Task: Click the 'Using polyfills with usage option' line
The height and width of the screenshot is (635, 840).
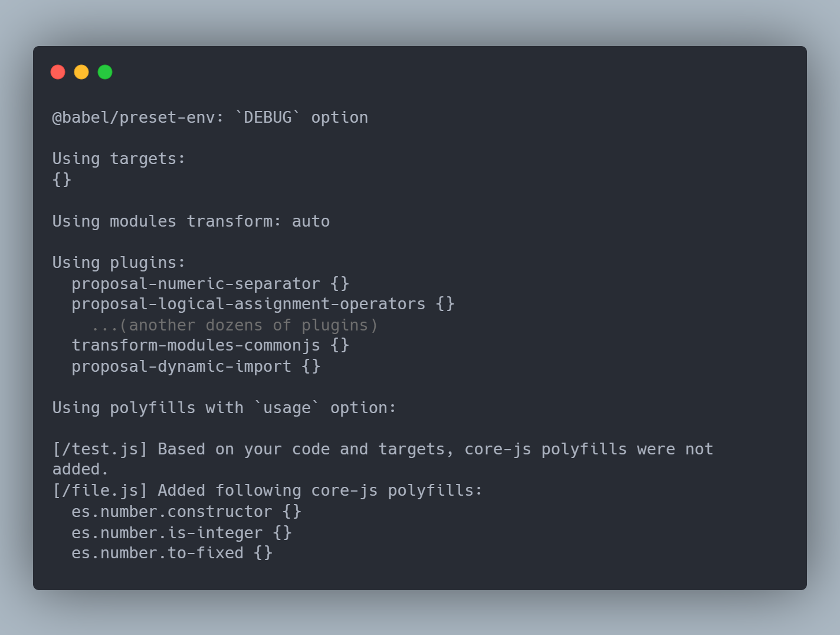Action: coord(224,408)
